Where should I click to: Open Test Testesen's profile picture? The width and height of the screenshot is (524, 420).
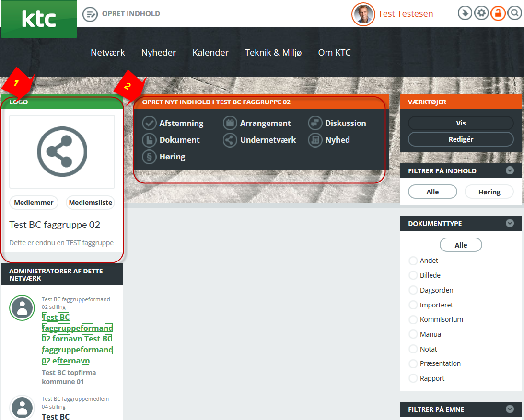pyautogui.click(x=363, y=14)
